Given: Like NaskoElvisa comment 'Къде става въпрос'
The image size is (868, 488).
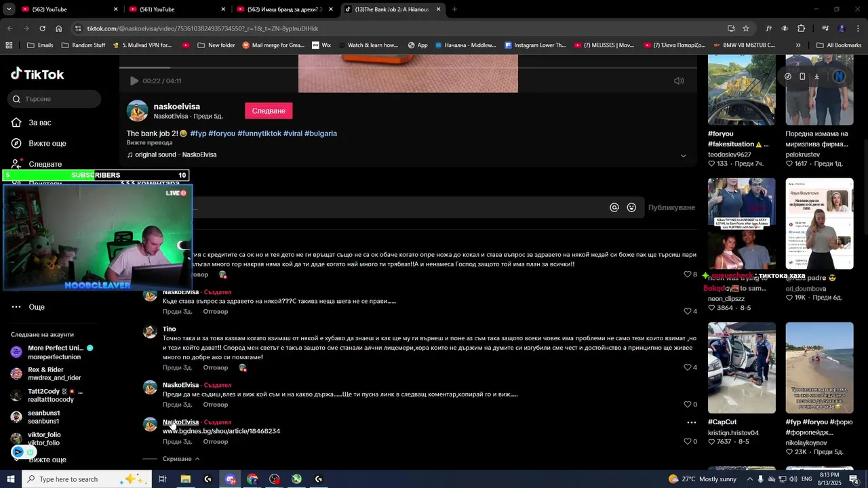Looking at the screenshot, I should click(688, 312).
